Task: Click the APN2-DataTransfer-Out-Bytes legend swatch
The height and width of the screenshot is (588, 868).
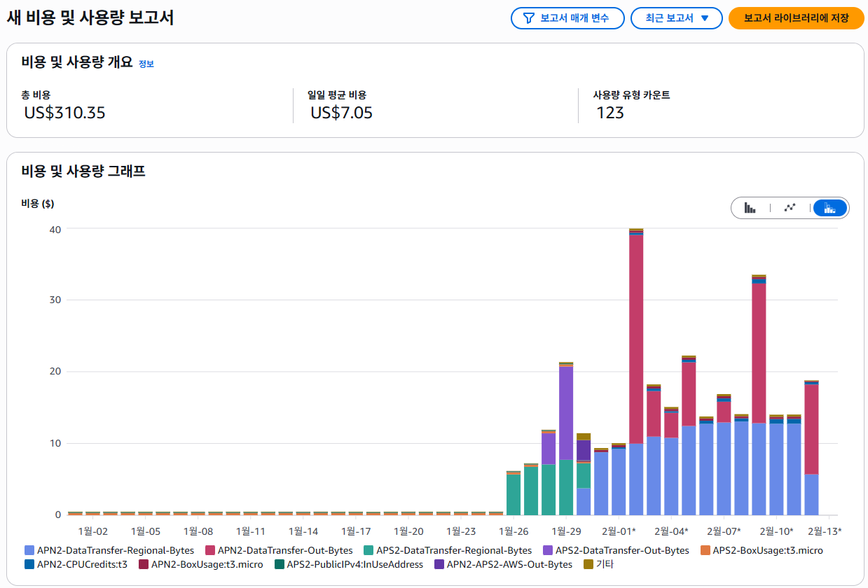Action: [209, 550]
